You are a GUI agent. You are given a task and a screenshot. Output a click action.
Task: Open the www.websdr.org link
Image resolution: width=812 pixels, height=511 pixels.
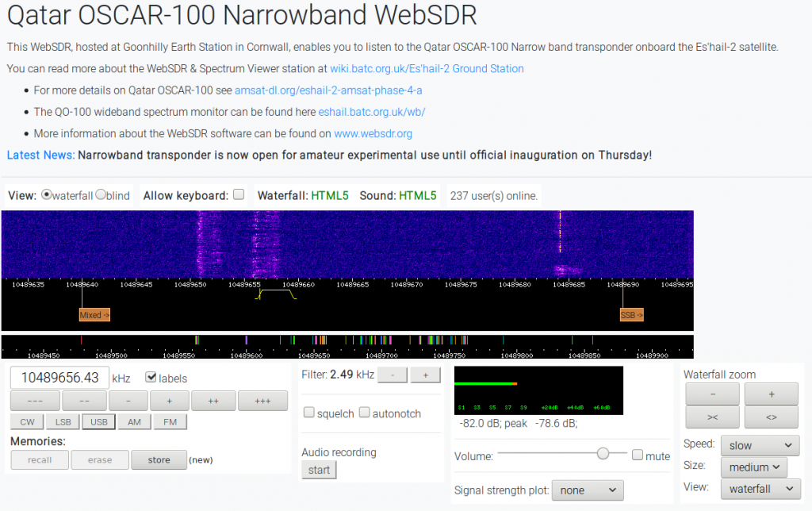[x=373, y=134]
